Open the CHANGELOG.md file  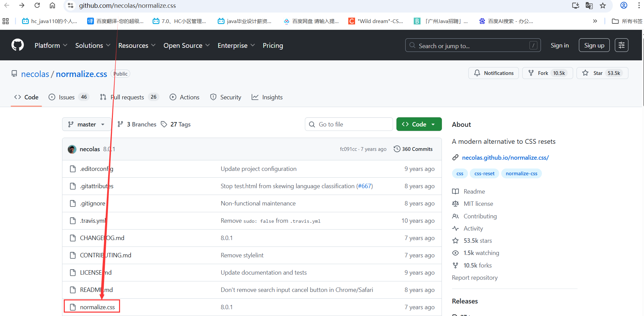(x=102, y=238)
